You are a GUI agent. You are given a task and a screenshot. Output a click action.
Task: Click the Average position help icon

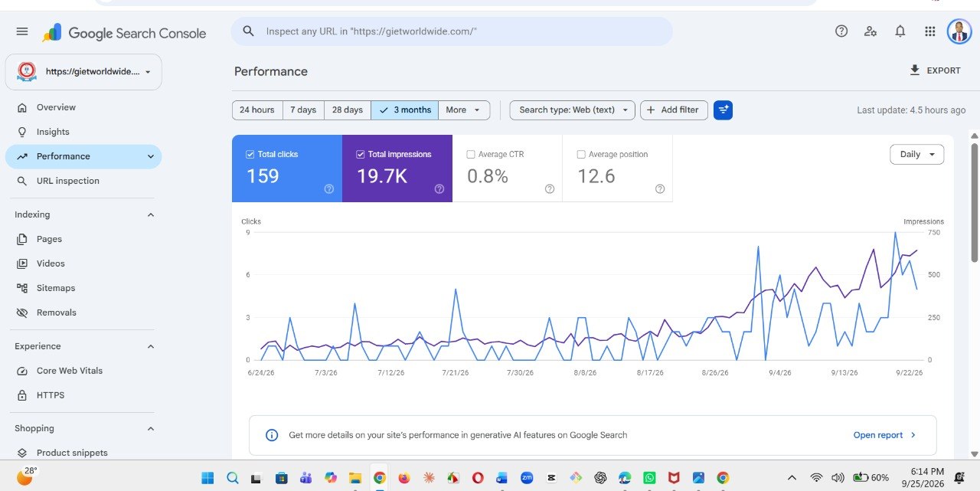[660, 189]
